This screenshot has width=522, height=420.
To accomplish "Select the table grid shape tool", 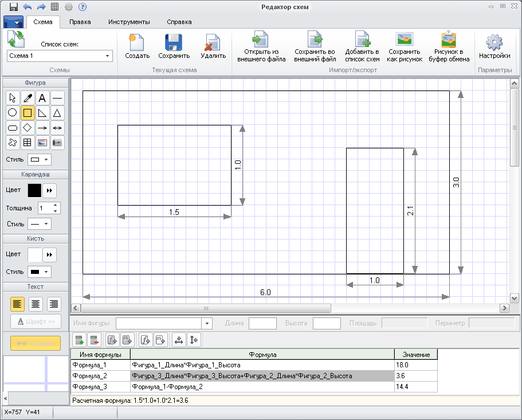I will 28,143.
